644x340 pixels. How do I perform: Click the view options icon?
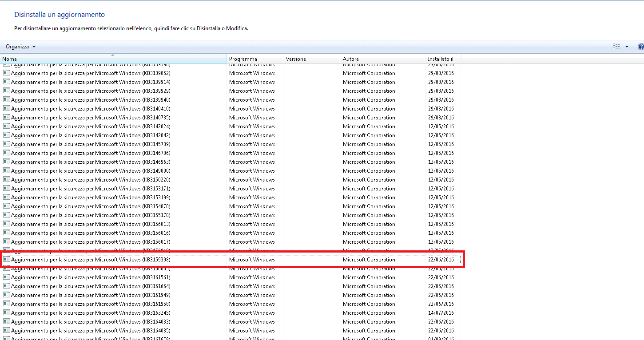(x=616, y=47)
